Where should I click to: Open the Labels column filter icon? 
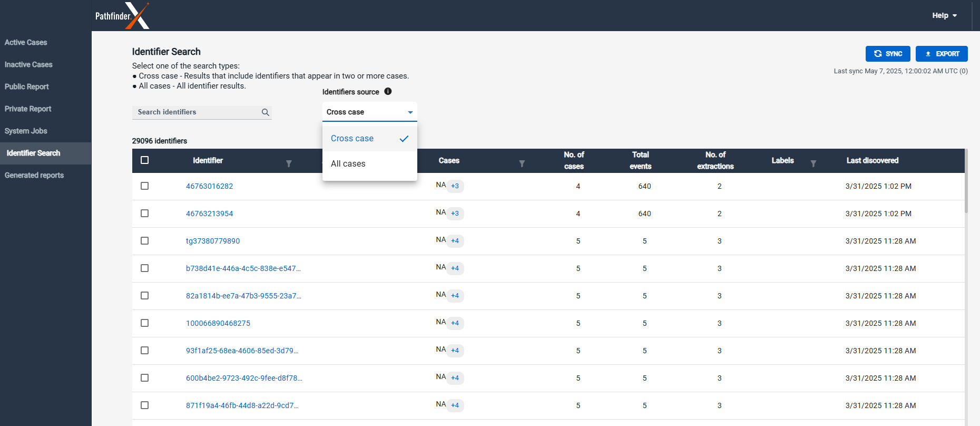tap(814, 164)
